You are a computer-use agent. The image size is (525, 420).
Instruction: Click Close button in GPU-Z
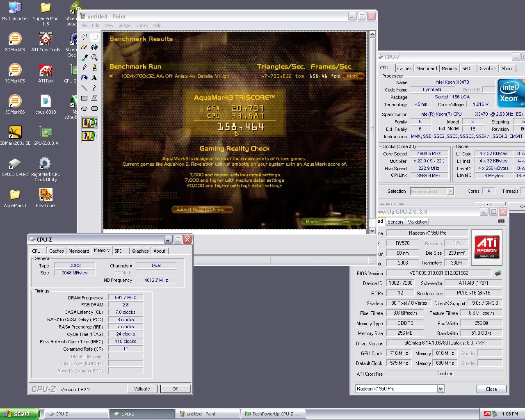pos(491,389)
